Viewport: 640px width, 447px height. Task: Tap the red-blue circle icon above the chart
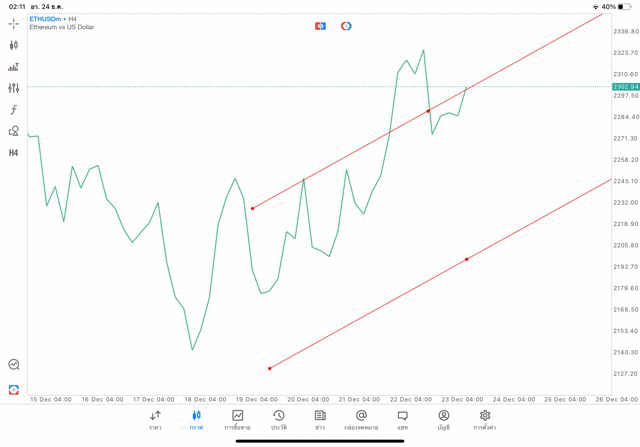pyautogui.click(x=346, y=25)
